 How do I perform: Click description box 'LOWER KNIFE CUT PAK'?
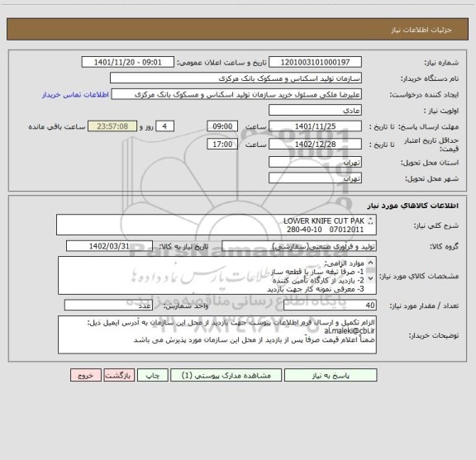[217, 225]
